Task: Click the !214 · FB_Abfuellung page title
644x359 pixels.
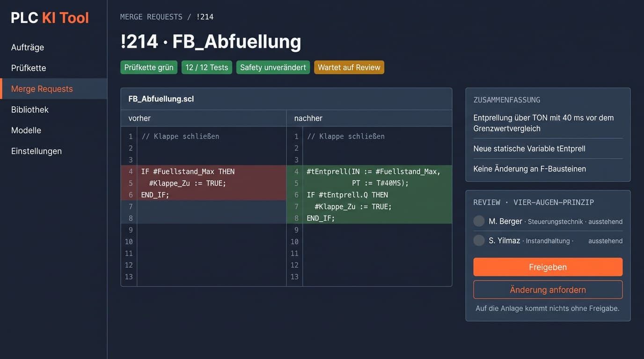Action: pyautogui.click(x=211, y=42)
